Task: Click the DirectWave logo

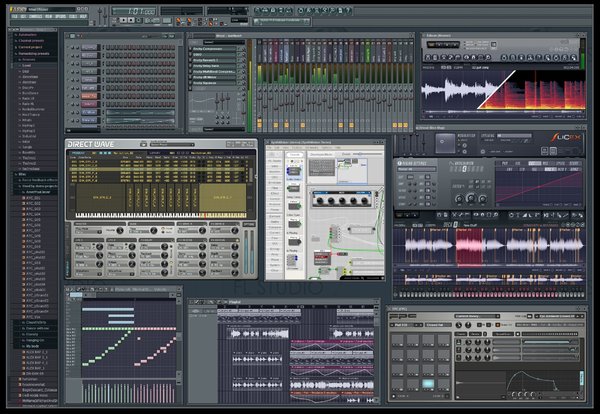Action: 91,144
